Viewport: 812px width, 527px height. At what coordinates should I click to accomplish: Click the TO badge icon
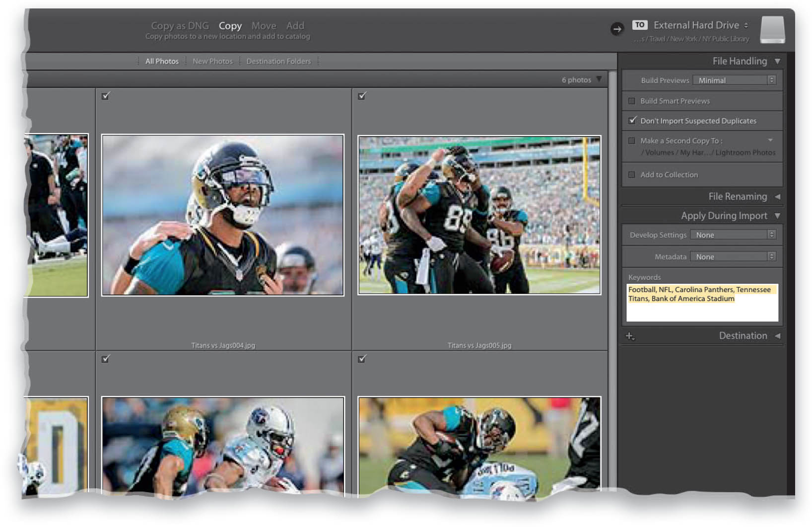(640, 25)
